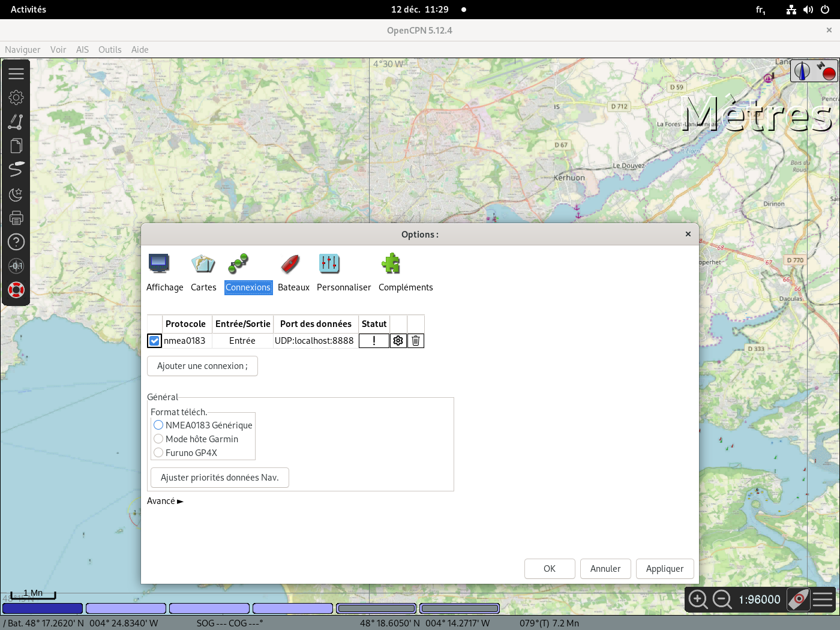Click Ajouter une connexion button
840x630 pixels.
(x=202, y=366)
